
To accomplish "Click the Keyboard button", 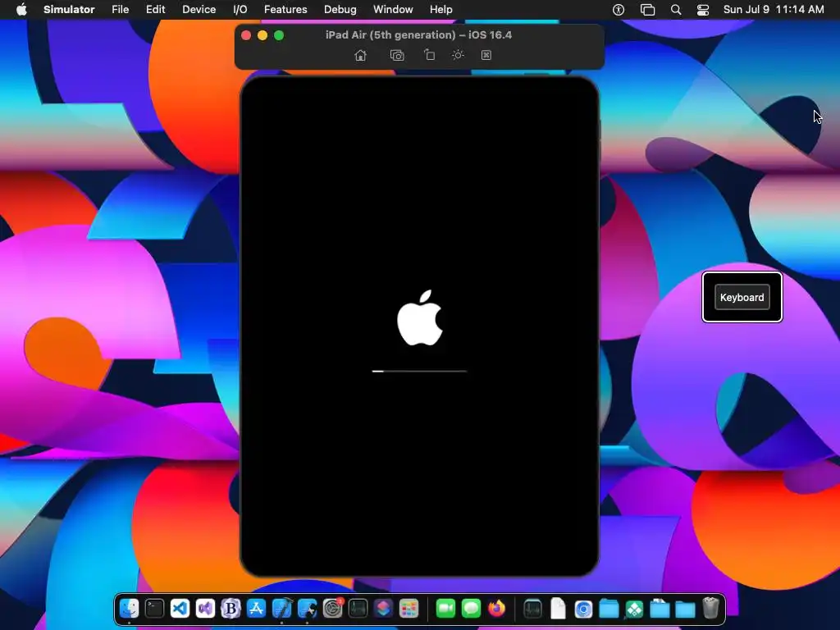I will (x=742, y=297).
